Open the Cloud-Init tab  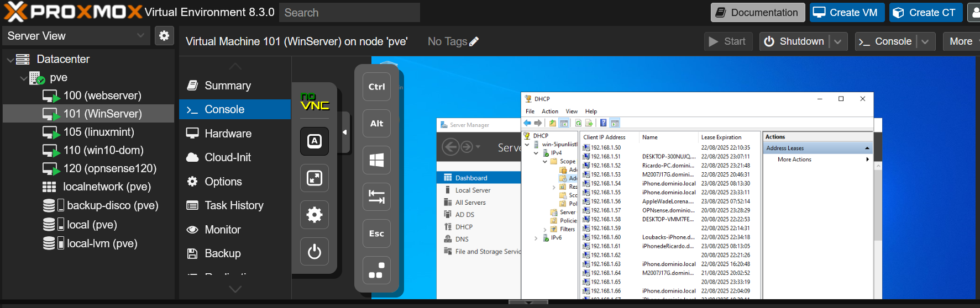pos(235,157)
